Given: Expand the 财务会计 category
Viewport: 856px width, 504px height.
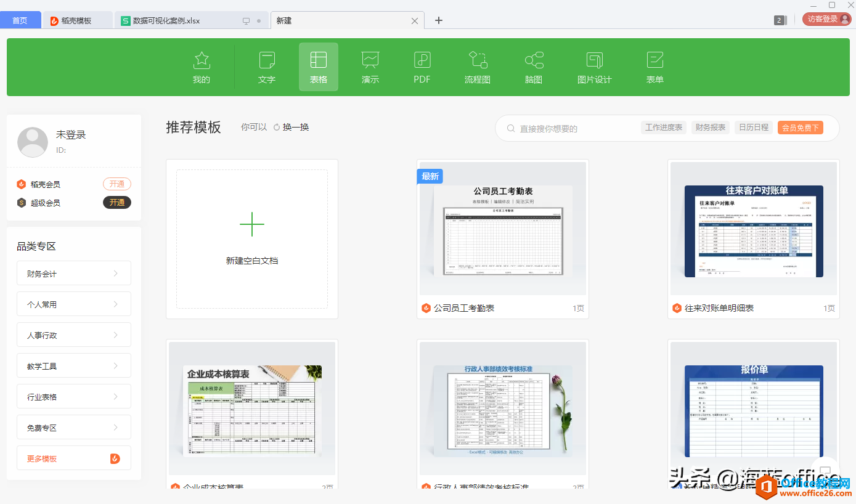Looking at the screenshot, I should coord(74,274).
